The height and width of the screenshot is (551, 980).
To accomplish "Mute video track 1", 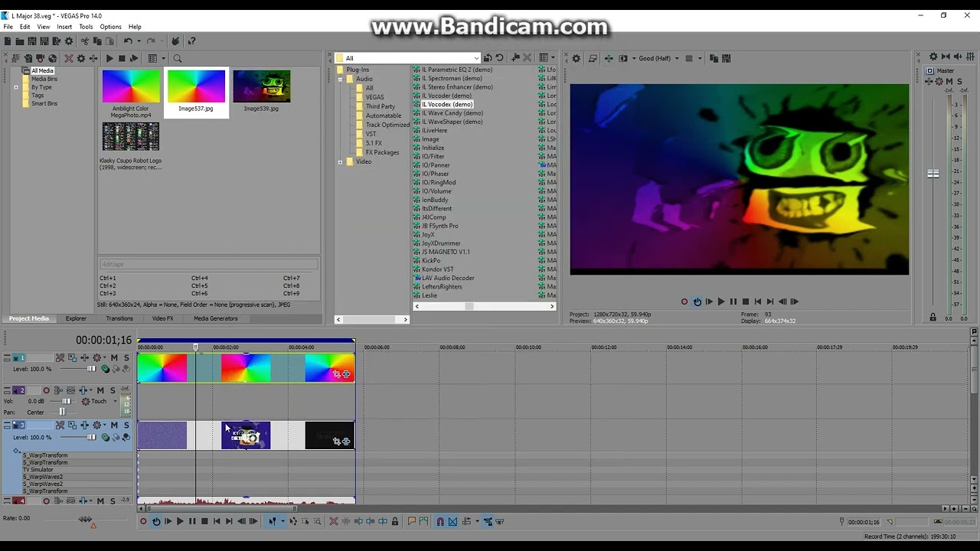I will tap(114, 357).
